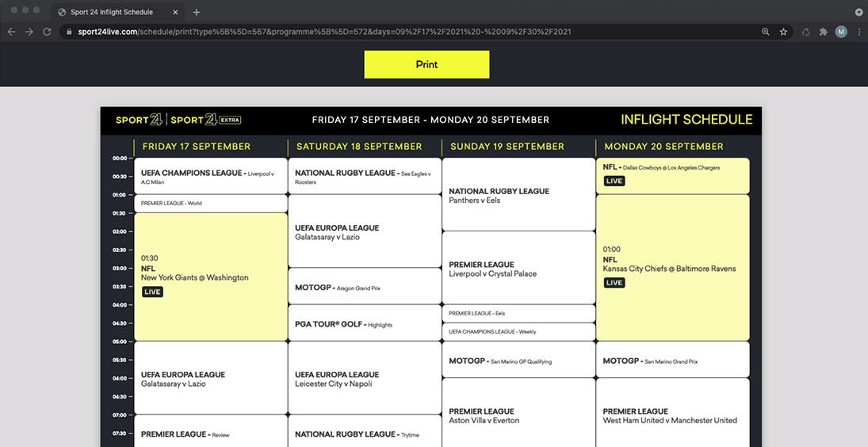Image resolution: width=868 pixels, height=447 pixels.
Task: Bookmark this page with the star icon
Action: [x=783, y=32]
